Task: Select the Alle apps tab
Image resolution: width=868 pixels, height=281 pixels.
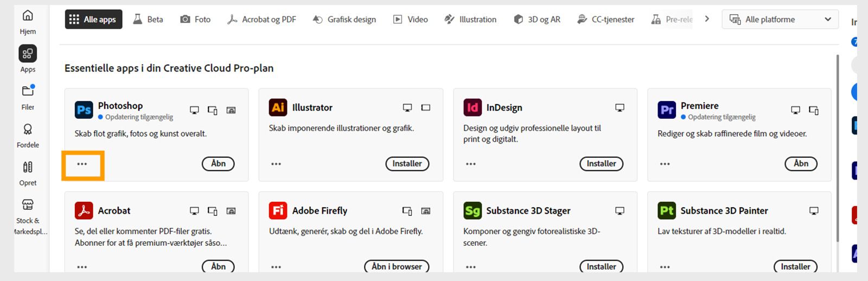Action: click(94, 20)
